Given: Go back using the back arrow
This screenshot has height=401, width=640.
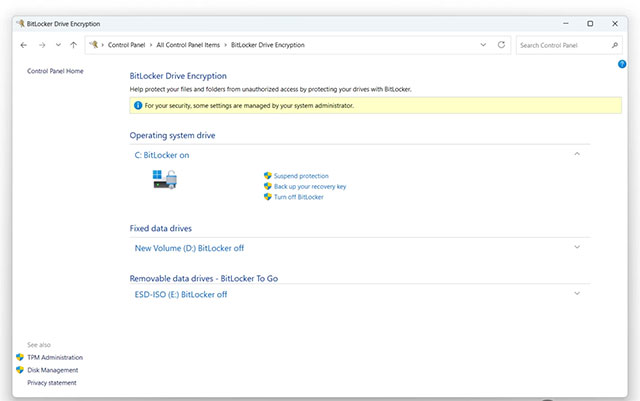Looking at the screenshot, I should 24,45.
